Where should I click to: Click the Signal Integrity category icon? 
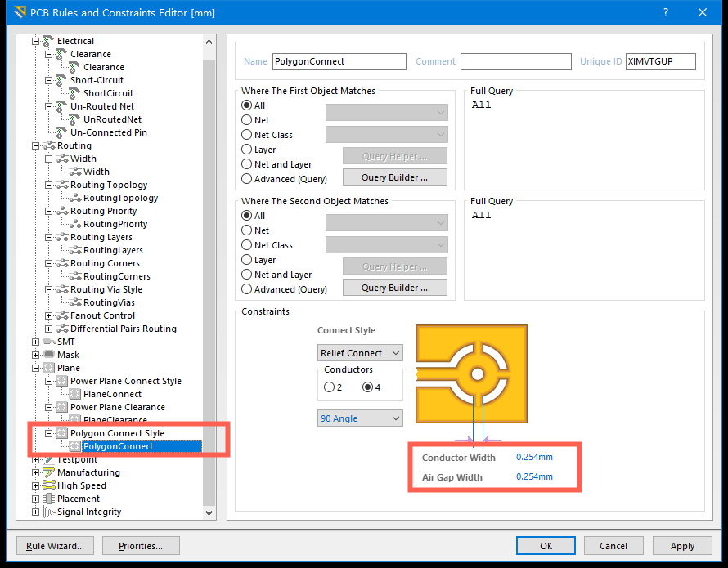tap(48, 512)
